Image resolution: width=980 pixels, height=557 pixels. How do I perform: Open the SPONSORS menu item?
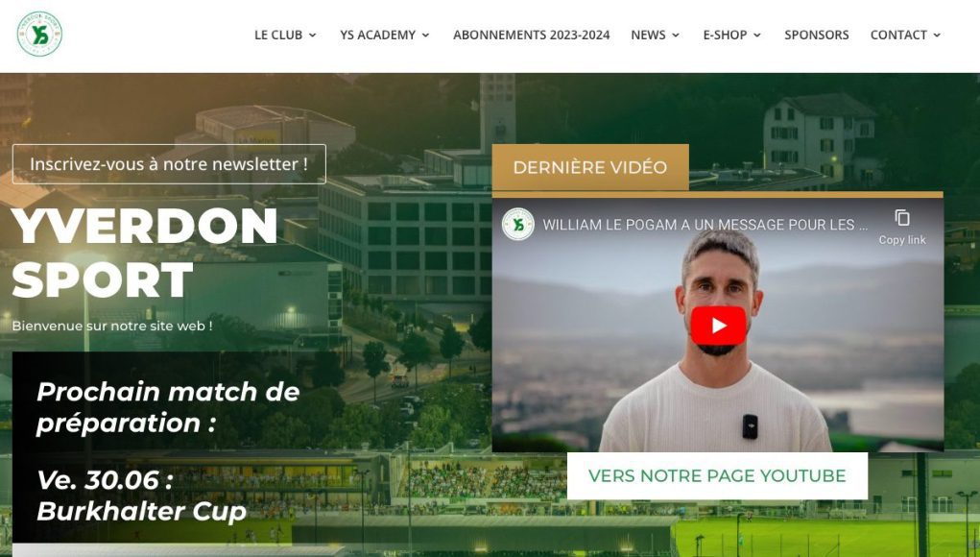[x=816, y=35]
